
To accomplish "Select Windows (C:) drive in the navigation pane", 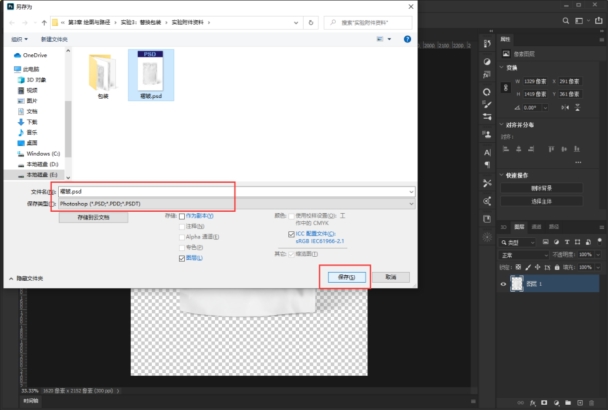I will point(39,154).
